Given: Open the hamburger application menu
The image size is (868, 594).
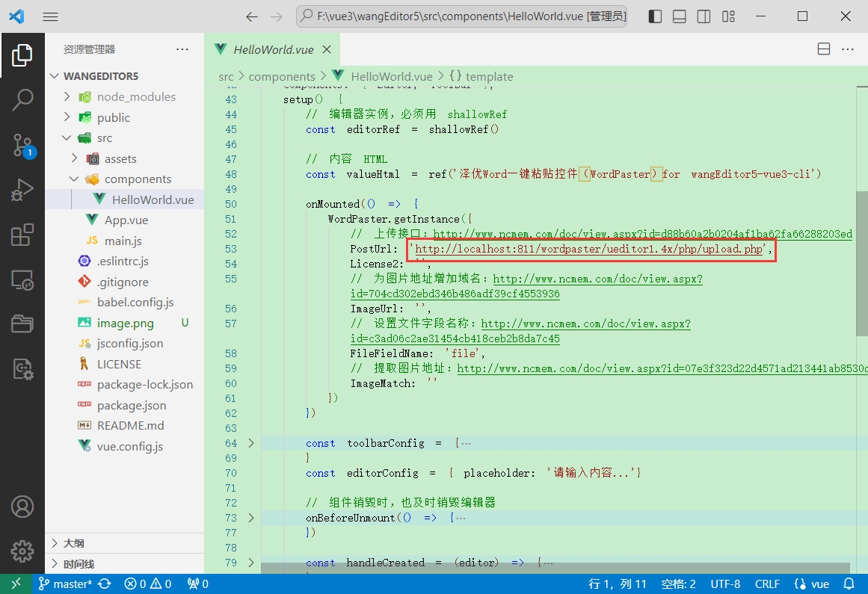Looking at the screenshot, I should click(50, 16).
